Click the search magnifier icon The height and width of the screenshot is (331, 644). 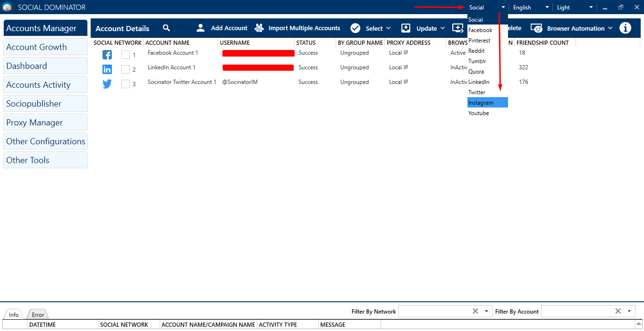166,28
